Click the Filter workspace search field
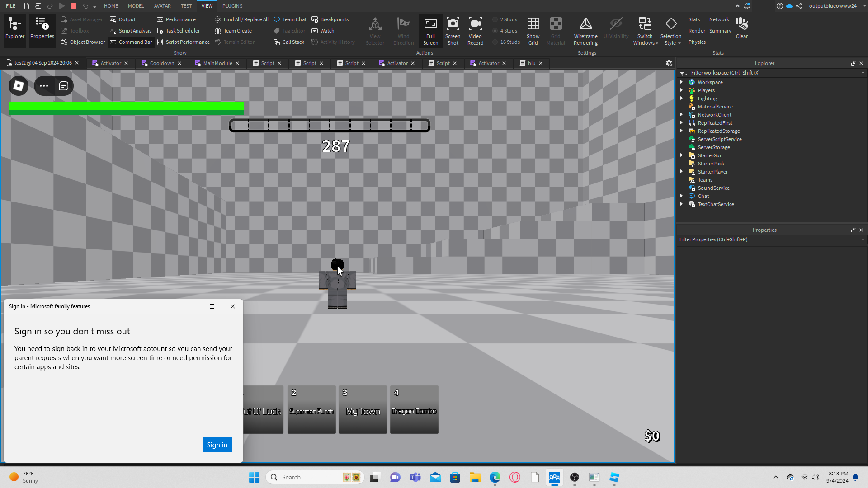Viewport: 868px width, 488px height. click(x=769, y=73)
